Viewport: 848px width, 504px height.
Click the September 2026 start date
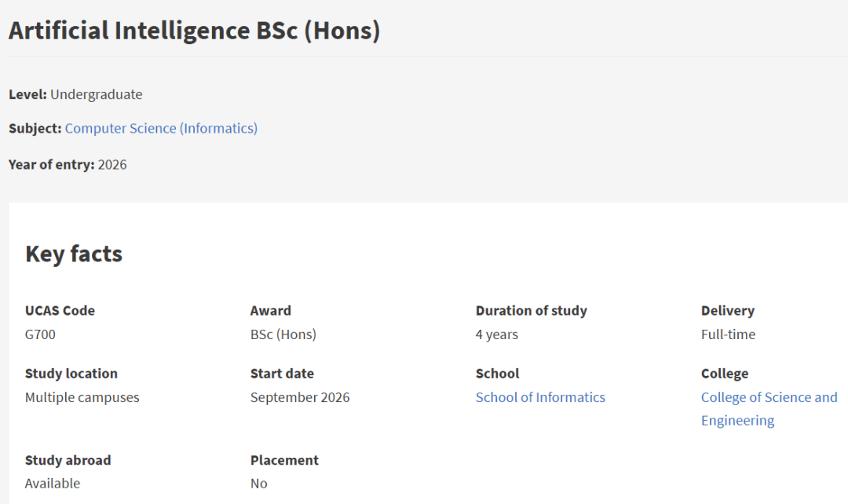click(x=300, y=397)
